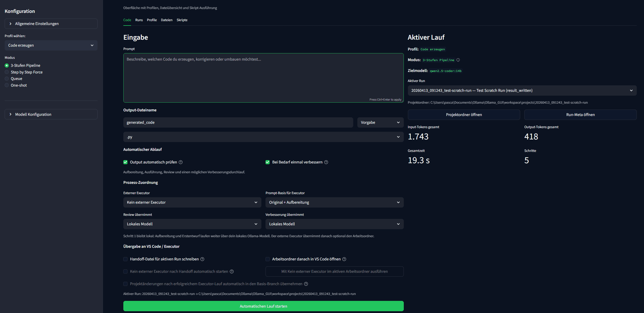644x313 pixels.
Task: Open the "Profil wählen" dropdown
Action: coord(51,45)
